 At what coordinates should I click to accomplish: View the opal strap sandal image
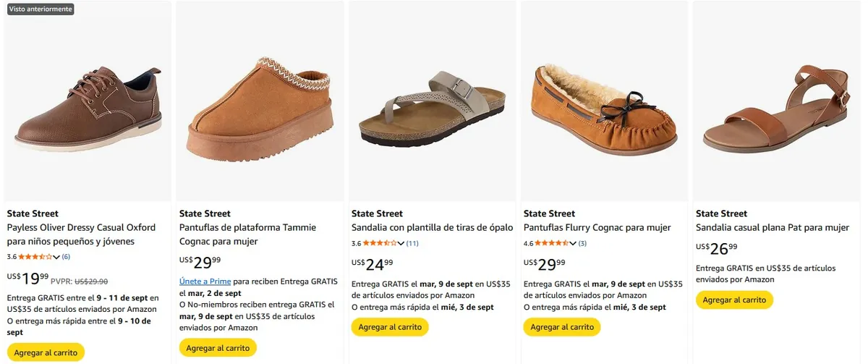click(432, 101)
